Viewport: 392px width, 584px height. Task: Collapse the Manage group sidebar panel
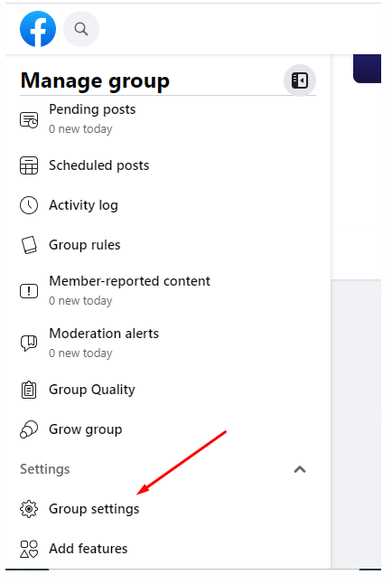(300, 80)
